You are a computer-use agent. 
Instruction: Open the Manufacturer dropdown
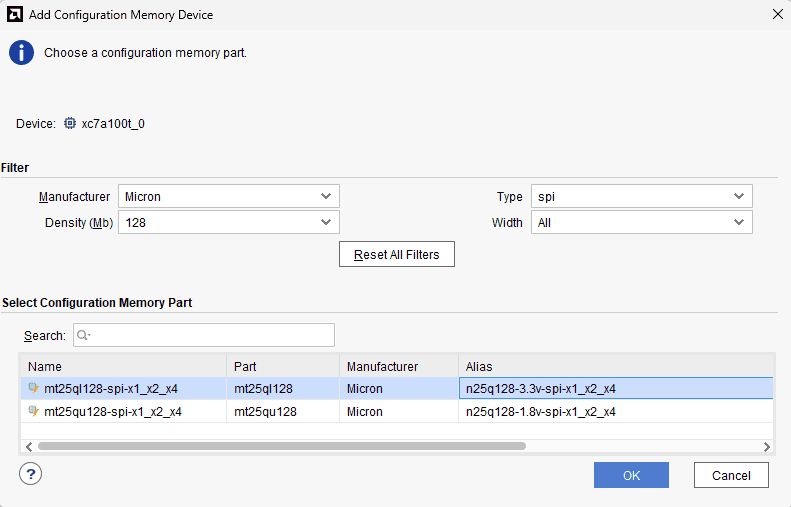point(228,197)
